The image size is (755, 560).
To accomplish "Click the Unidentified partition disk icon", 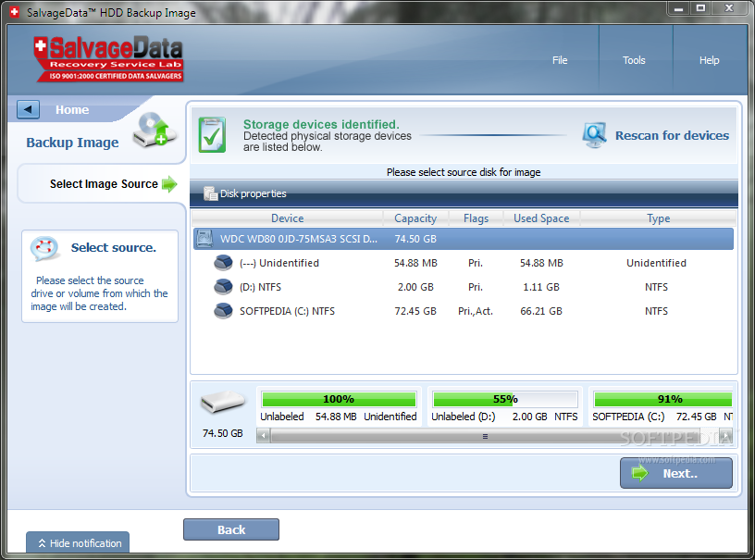I will pos(223,263).
